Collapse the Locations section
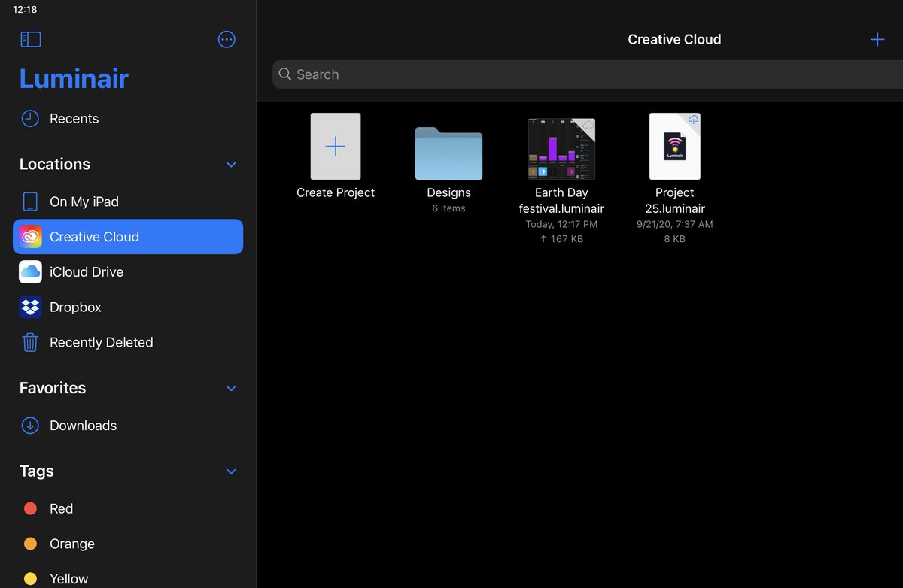Viewport: 903px width, 588px height. pyautogui.click(x=231, y=165)
